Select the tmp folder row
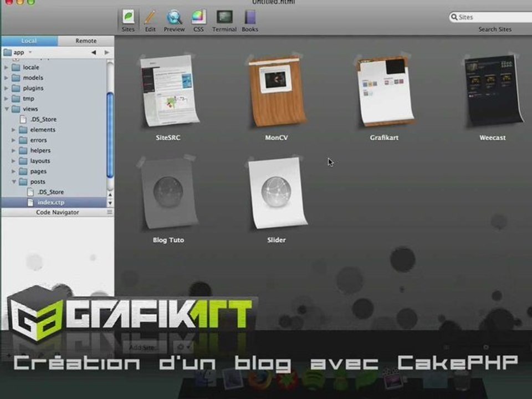Screen dimensions: 532x399 [x=54, y=99]
